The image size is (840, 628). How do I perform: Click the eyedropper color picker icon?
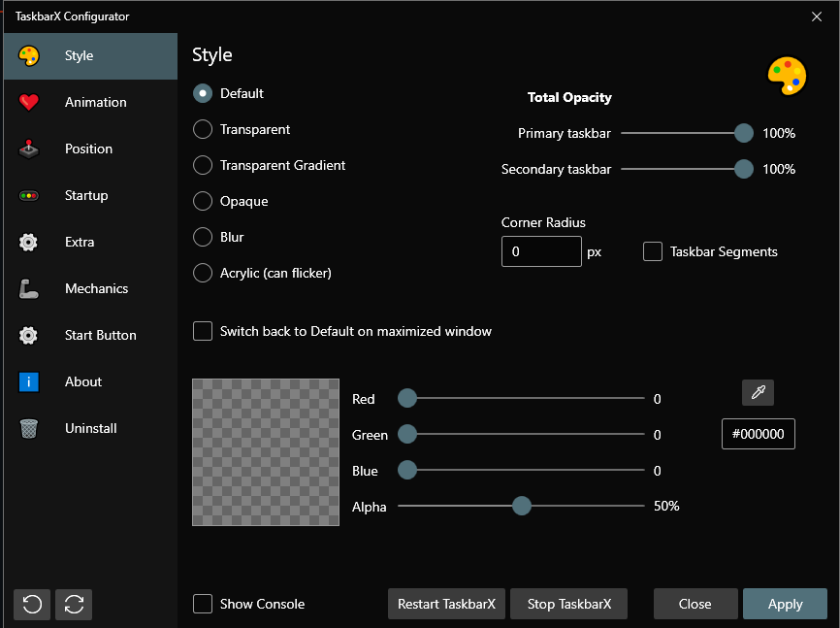[758, 392]
